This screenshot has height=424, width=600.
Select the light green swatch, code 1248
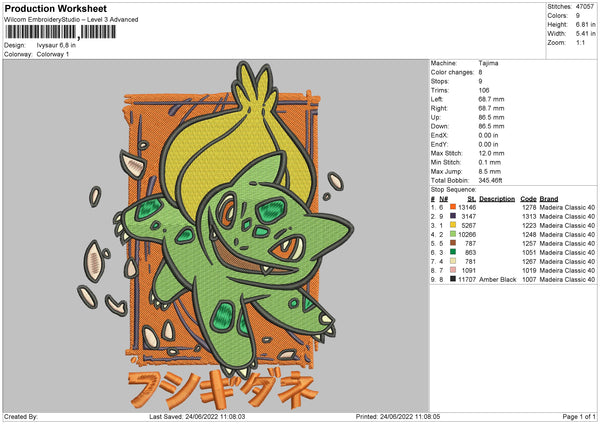(453, 234)
